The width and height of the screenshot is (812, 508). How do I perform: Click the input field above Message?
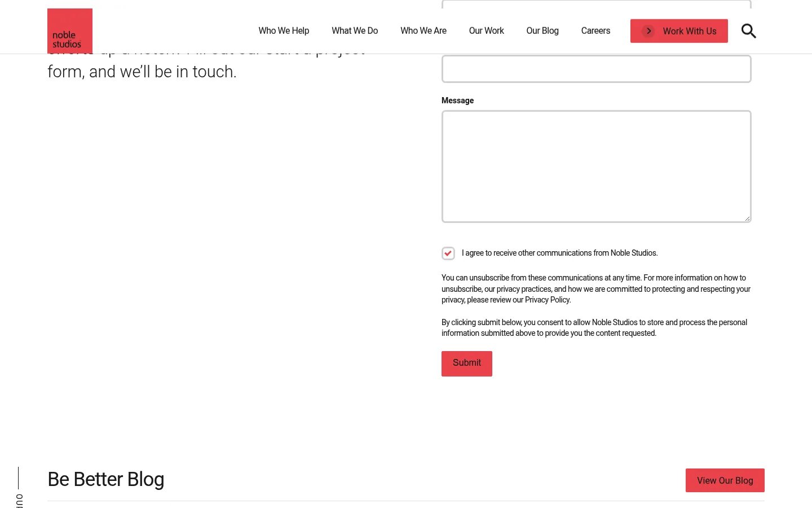pos(596,69)
